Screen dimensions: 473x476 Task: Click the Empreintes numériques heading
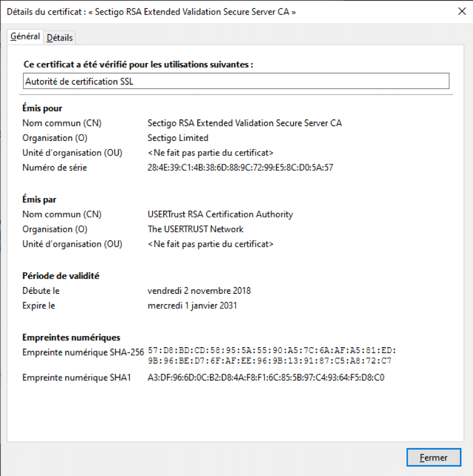pos(71,338)
